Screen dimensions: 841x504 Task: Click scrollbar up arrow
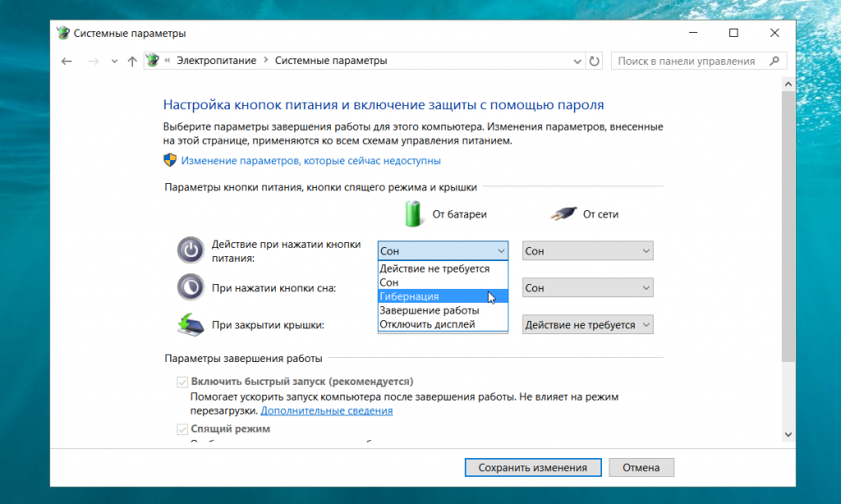click(788, 85)
